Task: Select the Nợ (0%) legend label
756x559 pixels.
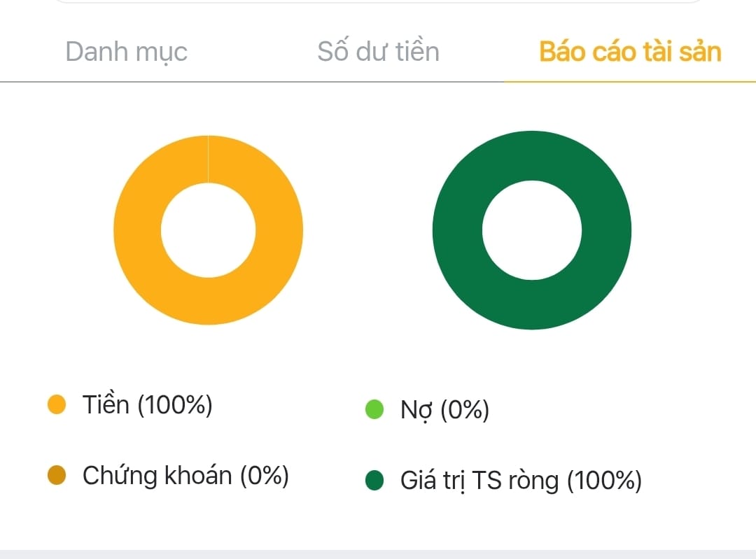Action: point(444,411)
